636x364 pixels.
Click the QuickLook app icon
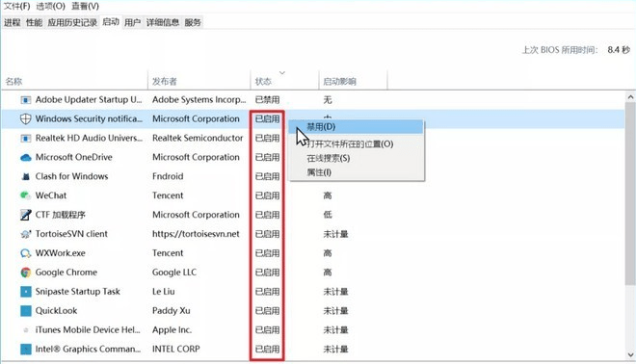[x=26, y=311]
